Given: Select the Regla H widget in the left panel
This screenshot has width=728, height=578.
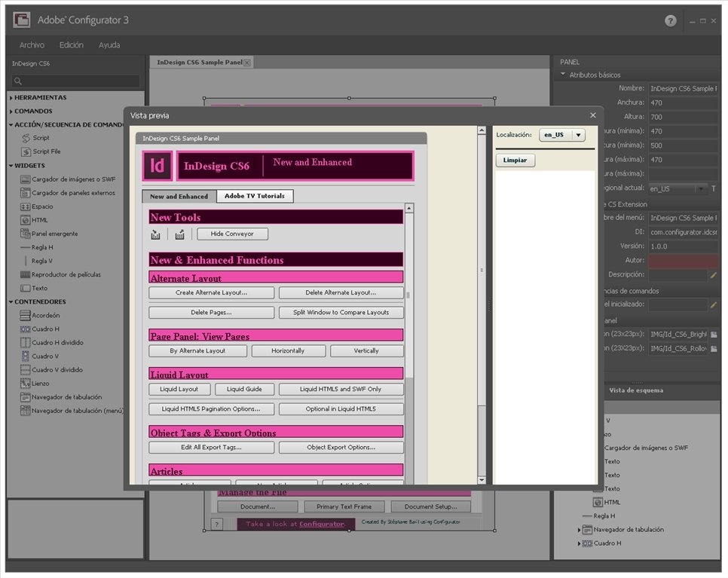Looking at the screenshot, I should tap(37, 247).
